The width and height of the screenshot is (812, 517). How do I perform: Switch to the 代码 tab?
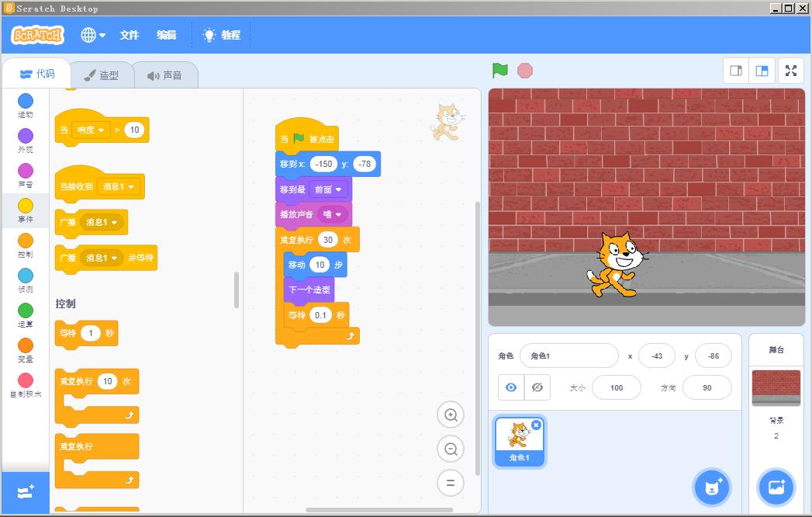(36, 75)
